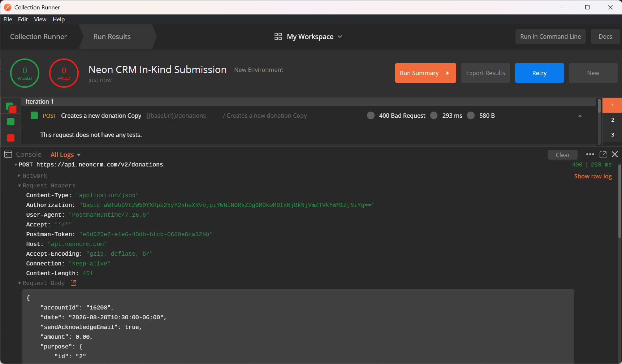Image resolution: width=622 pixels, height=364 pixels.
Task: Start a New run
Action: 593,73
